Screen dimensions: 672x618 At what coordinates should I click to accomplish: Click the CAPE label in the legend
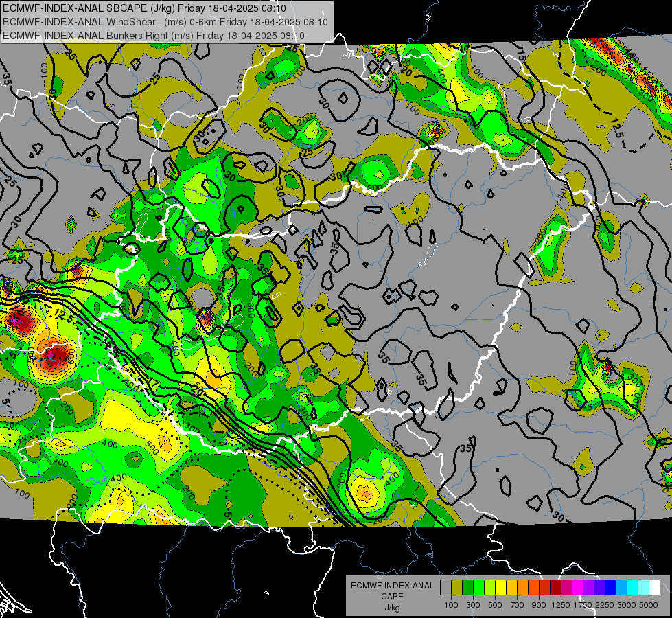(x=393, y=596)
